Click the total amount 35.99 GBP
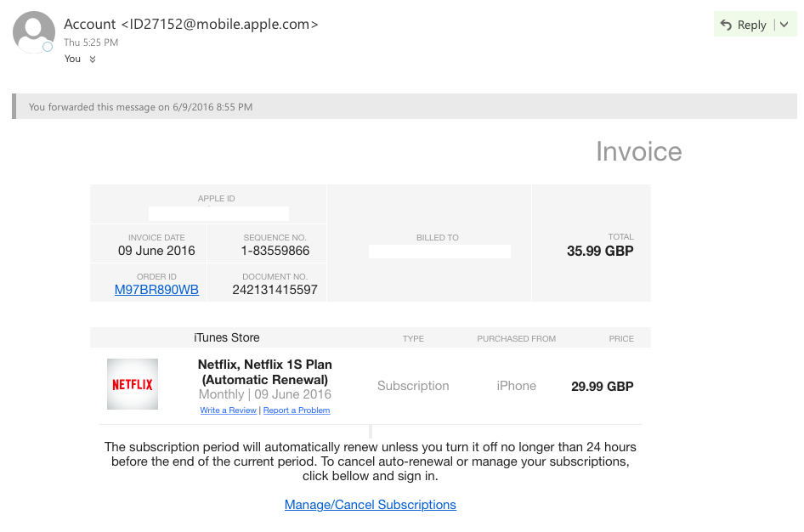 pyautogui.click(x=600, y=251)
